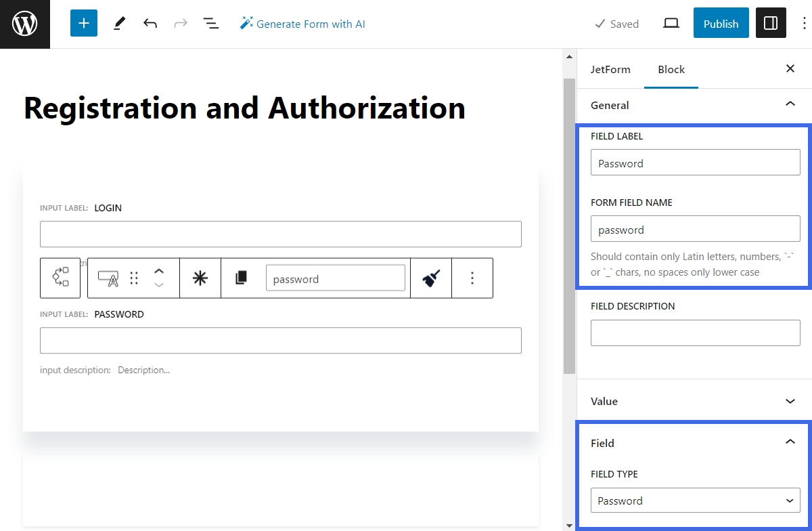Viewport: 812px width, 531px height.
Task: Duplicate the block using the copy icon
Action: pos(240,278)
